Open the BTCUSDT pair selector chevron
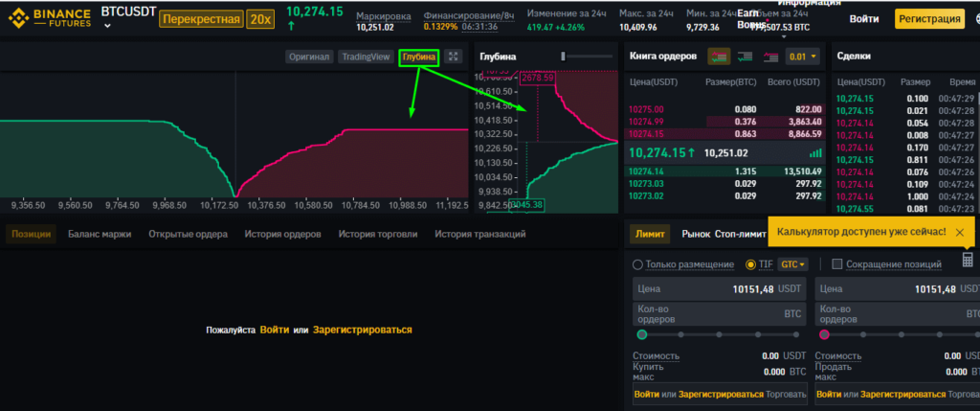Screen dimensions: 980x411 [x=107, y=26]
